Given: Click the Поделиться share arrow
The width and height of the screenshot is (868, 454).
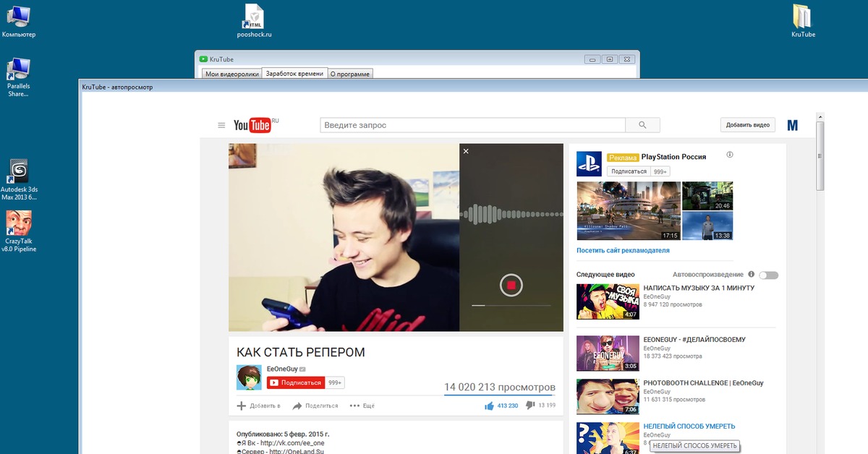Looking at the screenshot, I should point(315,406).
